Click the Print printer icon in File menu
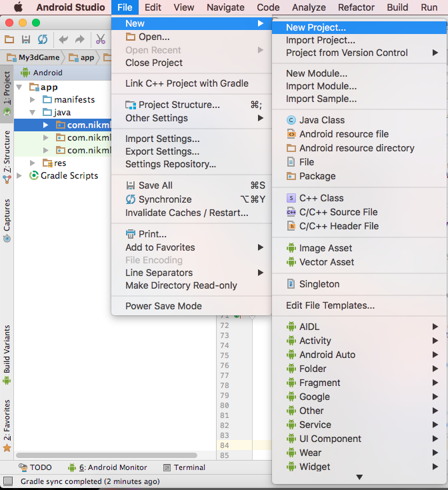448x490 pixels. [131, 234]
